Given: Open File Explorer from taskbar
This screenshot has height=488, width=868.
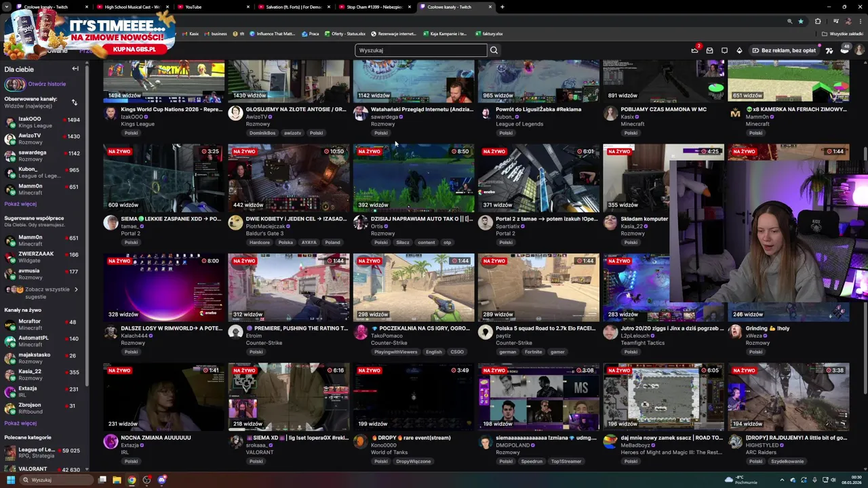Looking at the screenshot, I should (117, 480).
